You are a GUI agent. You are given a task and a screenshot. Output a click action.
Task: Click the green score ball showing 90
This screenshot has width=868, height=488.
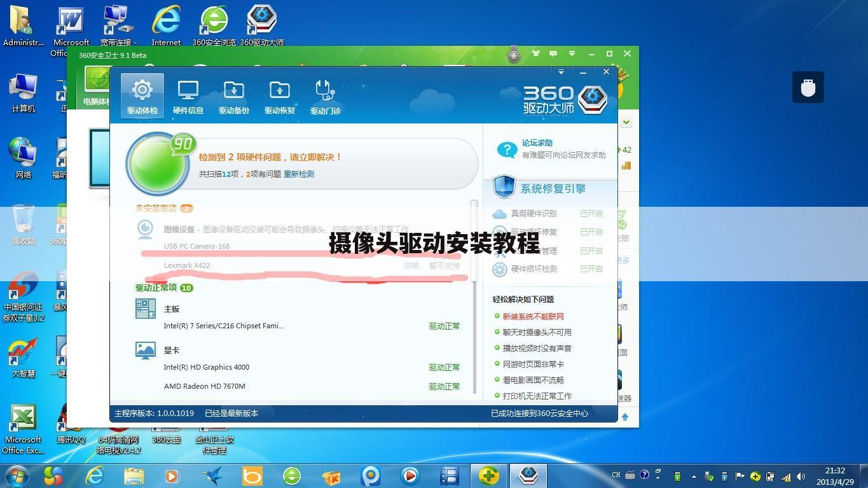coord(157,164)
